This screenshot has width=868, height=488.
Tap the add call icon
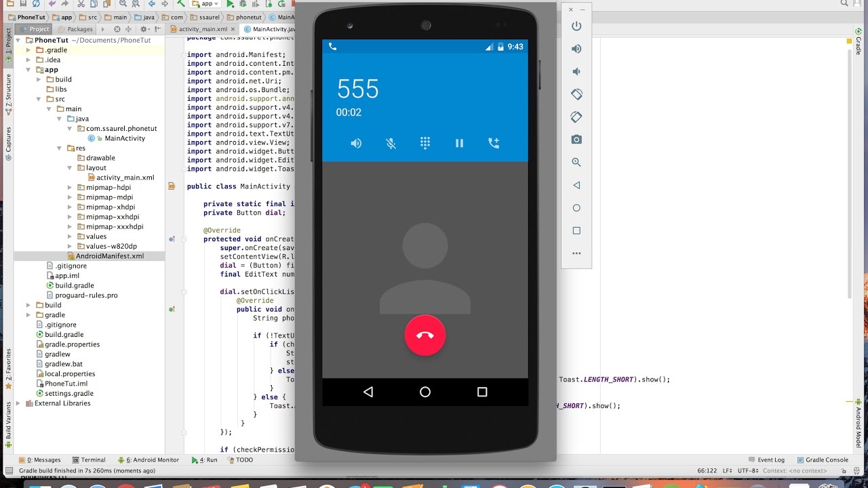click(494, 143)
